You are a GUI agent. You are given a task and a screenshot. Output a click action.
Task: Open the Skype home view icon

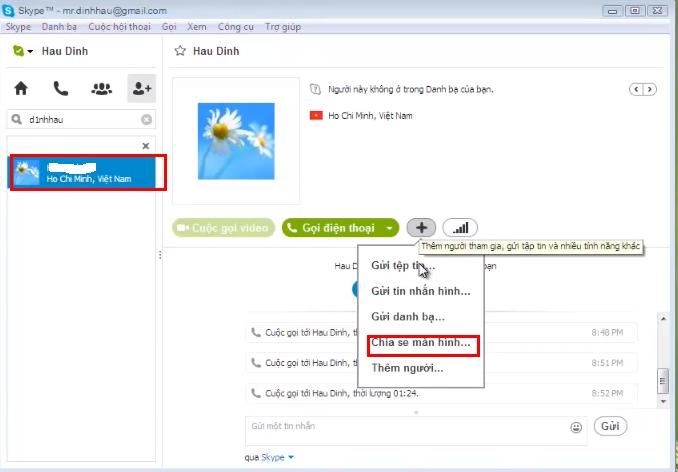click(21, 89)
